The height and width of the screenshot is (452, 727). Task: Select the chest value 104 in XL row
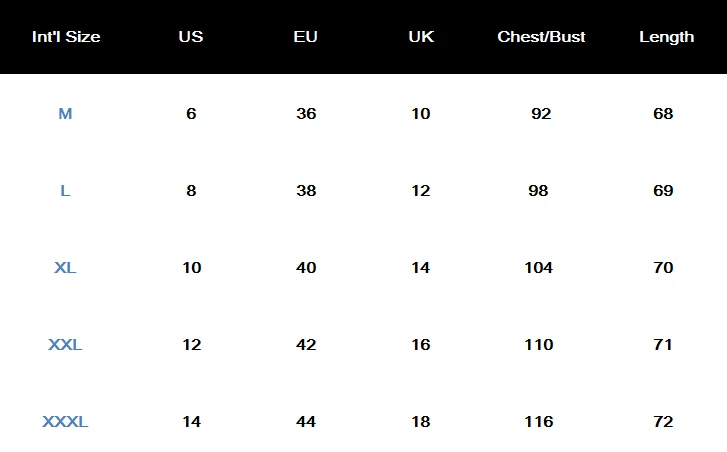pos(538,267)
